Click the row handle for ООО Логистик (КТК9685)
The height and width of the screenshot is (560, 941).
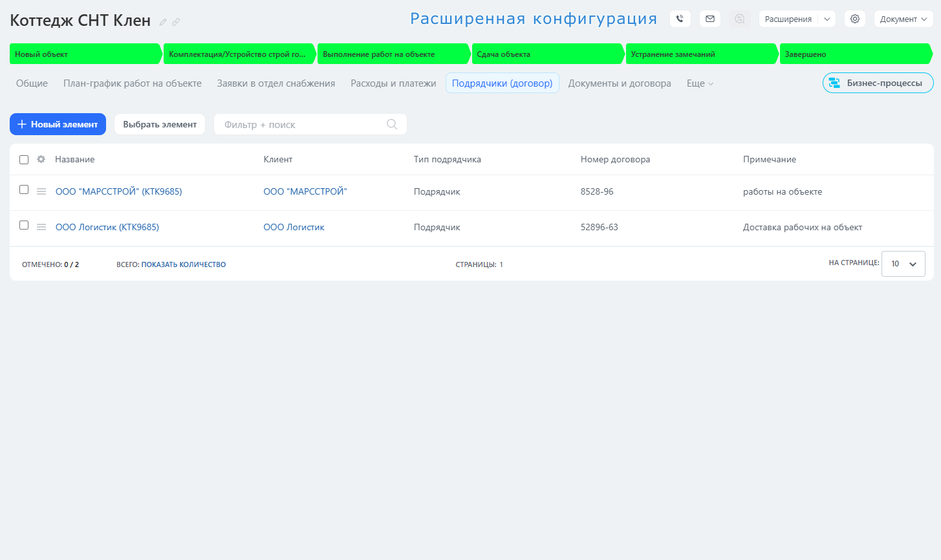41,227
